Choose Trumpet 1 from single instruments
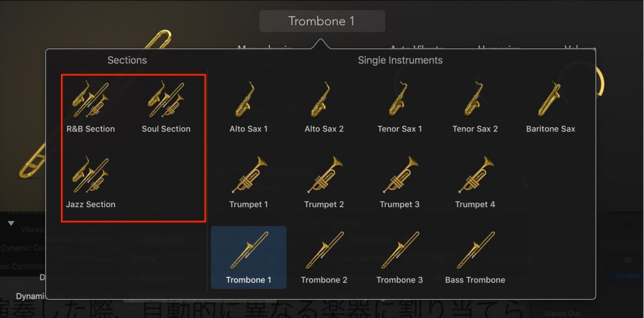The height and width of the screenshot is (318, 644). point(248,182)
